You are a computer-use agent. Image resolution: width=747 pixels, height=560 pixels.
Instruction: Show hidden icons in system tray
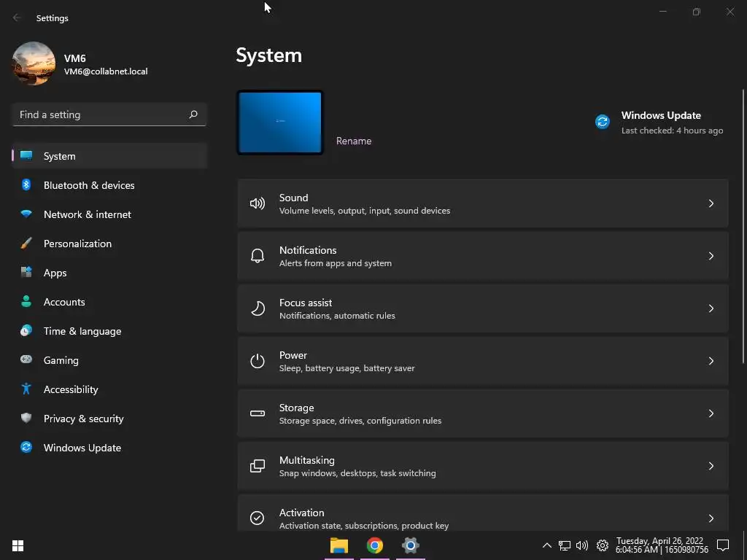click(x=547, y=545)
